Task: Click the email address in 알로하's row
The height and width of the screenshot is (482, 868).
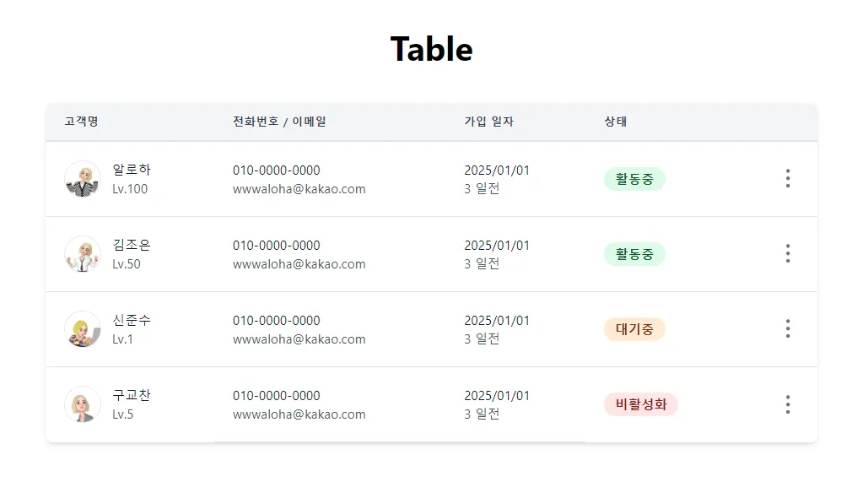Action: coord(299,189)
